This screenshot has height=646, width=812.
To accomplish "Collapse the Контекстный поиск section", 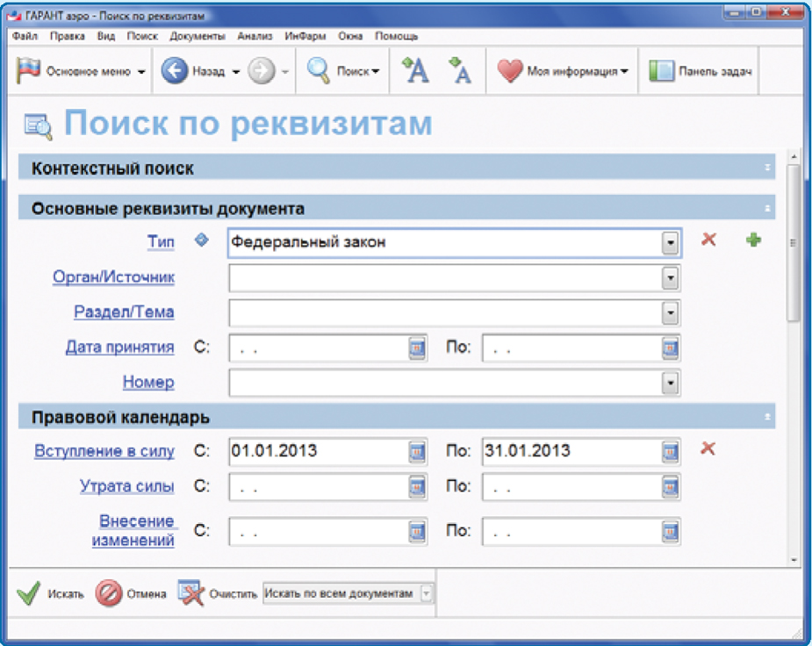I will click(767, 168).
